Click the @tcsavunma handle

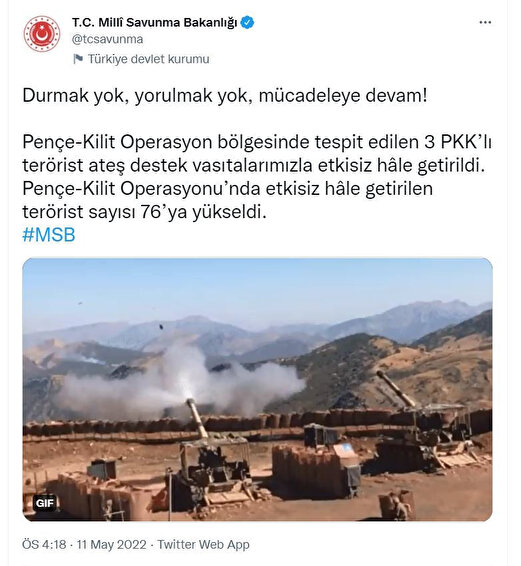click(x=108, y=39)
